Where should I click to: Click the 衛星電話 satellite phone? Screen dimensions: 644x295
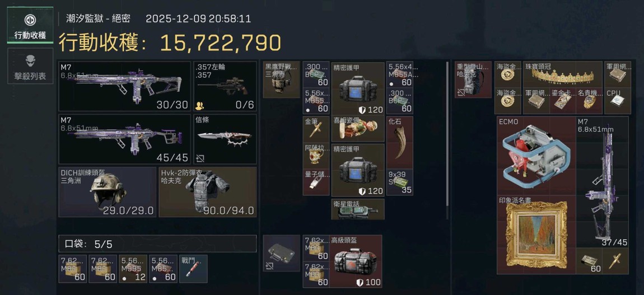tap(358, 209)
